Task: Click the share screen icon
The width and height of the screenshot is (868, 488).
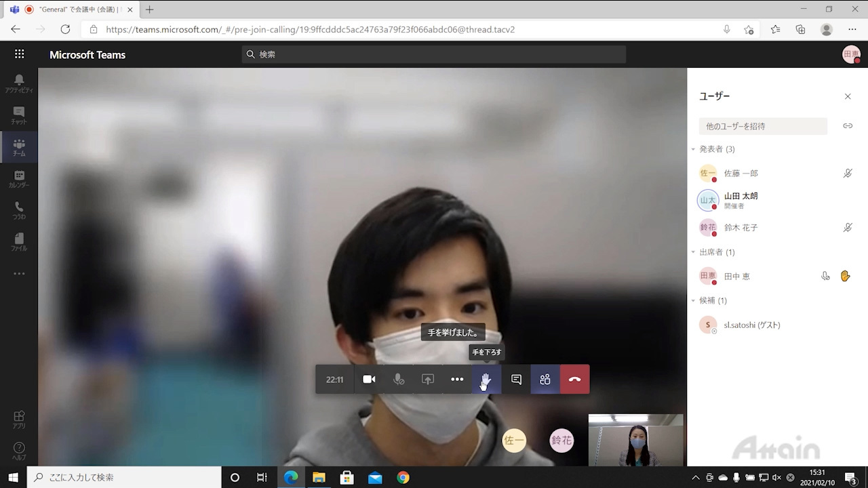Action: pos(428,380)
